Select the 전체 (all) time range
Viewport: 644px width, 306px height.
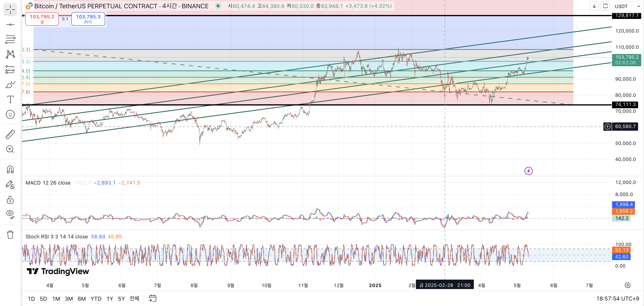(x=134, y=299)
